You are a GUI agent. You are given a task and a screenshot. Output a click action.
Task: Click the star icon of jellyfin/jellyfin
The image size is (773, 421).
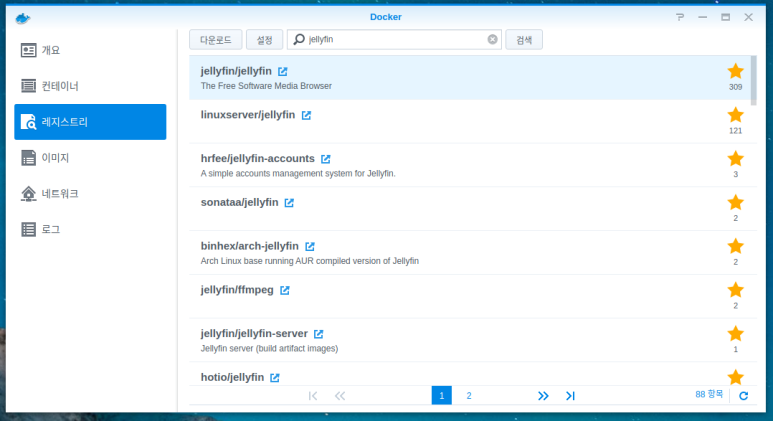click(736, 71)
